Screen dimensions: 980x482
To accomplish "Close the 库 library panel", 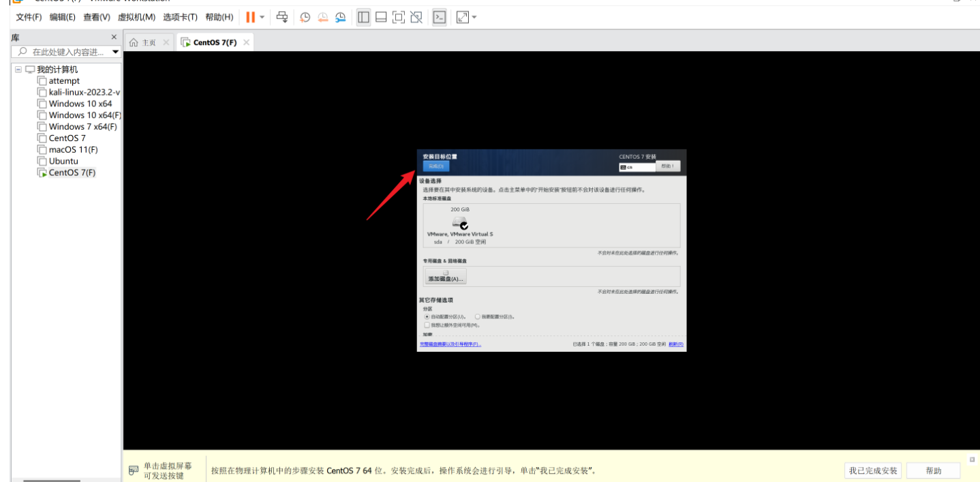I will (114, 37).
